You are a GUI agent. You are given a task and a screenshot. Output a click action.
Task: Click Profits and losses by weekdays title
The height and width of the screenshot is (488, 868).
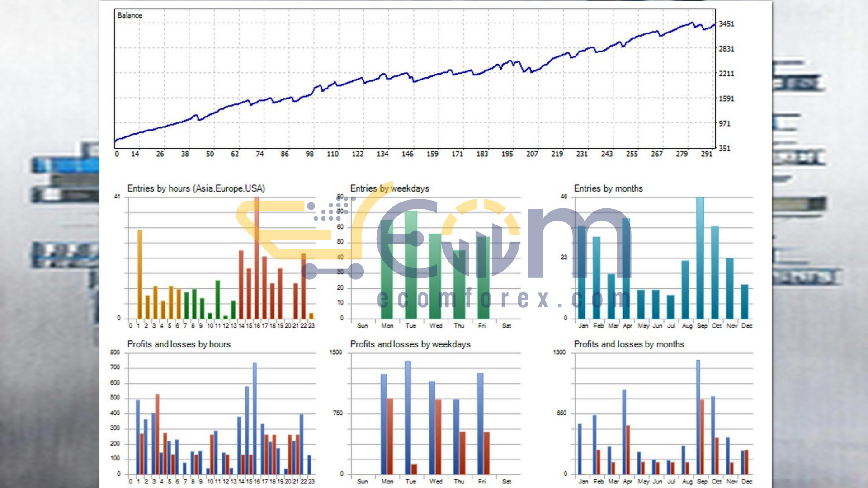(410, 344)
